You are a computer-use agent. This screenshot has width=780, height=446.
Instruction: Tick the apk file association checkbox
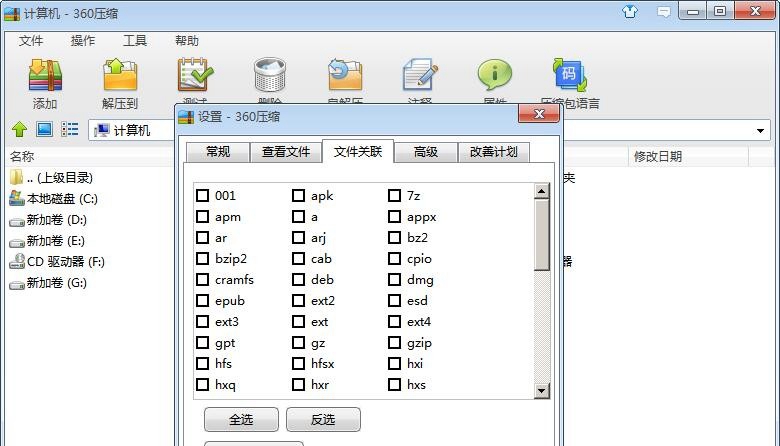[x=298, y=195]
